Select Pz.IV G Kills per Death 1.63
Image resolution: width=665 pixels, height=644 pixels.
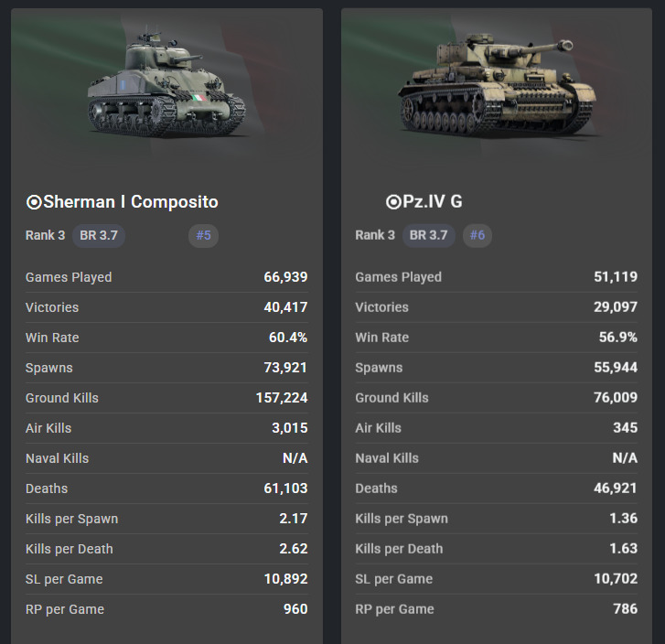(x=620, y=549)
